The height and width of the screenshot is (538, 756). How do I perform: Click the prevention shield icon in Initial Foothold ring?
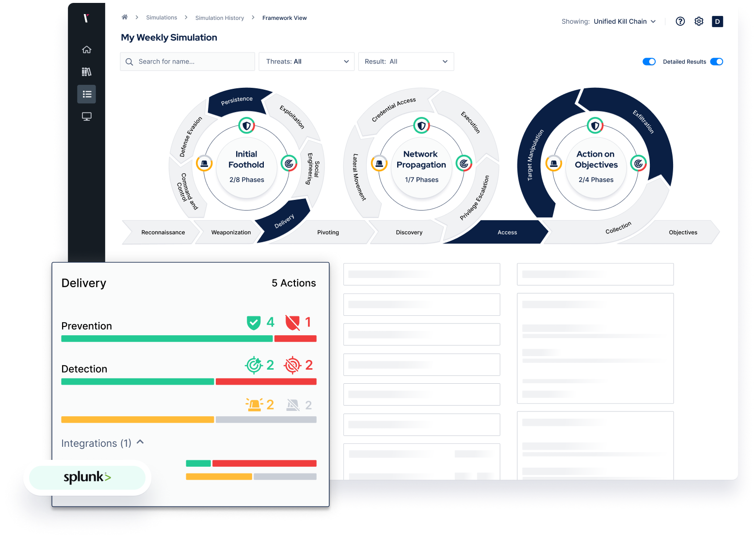click(247, 125)
